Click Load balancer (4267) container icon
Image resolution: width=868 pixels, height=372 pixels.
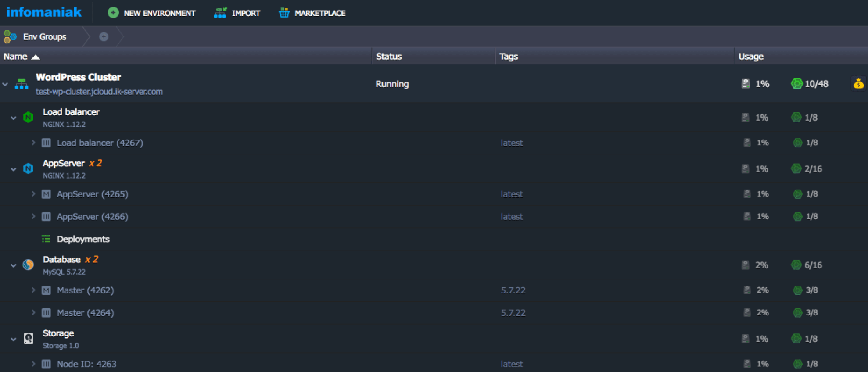pos(46,143)
